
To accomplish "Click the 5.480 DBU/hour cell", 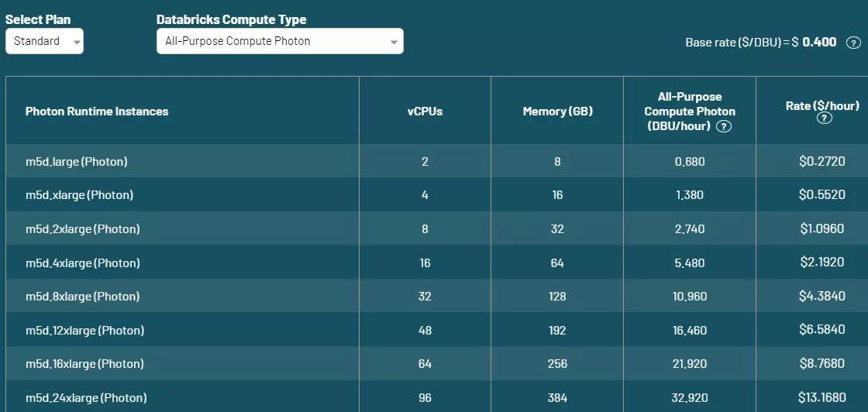I will point(690,263).
